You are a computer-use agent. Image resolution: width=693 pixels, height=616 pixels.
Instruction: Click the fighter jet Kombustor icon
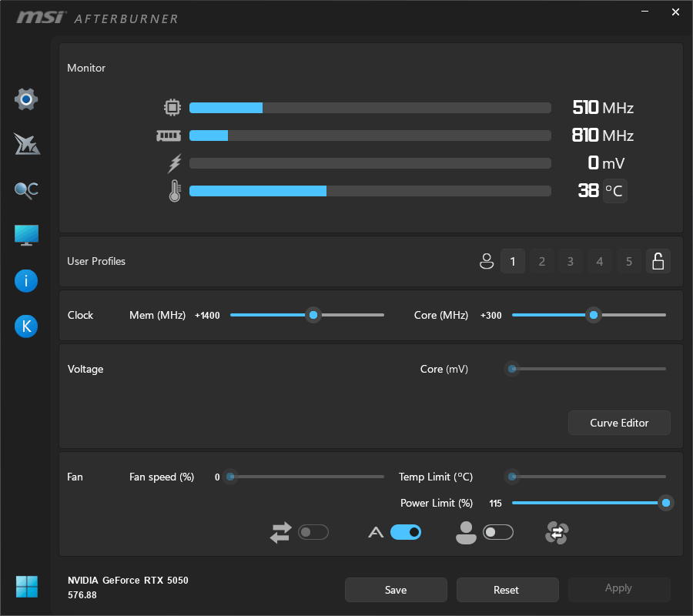tap(26, 144)
